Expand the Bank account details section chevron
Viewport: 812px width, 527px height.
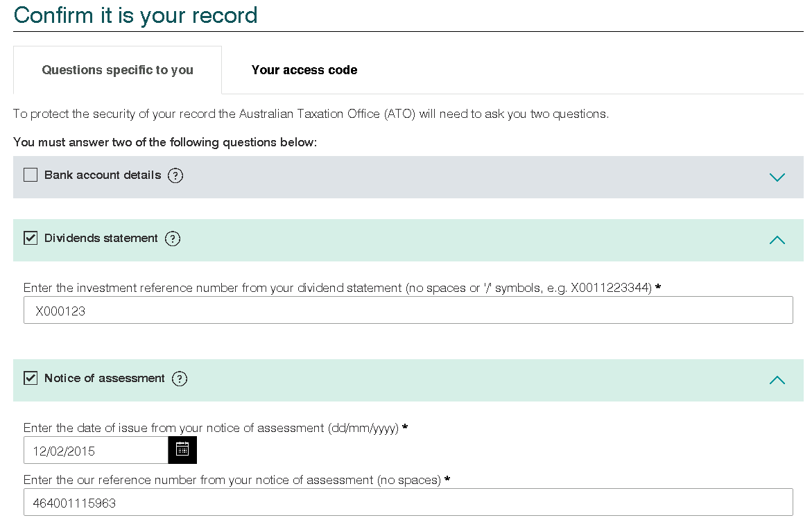[x=777, y=177]
